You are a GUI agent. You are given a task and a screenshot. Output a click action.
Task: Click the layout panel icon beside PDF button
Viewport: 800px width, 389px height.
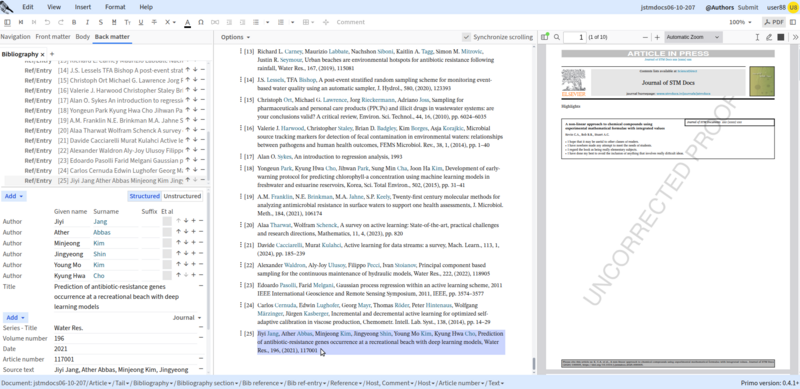792,22
